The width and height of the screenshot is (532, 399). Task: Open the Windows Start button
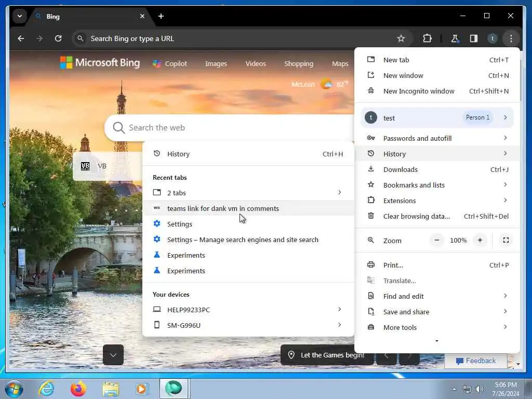pyautogui.click(x=14, y=389)
